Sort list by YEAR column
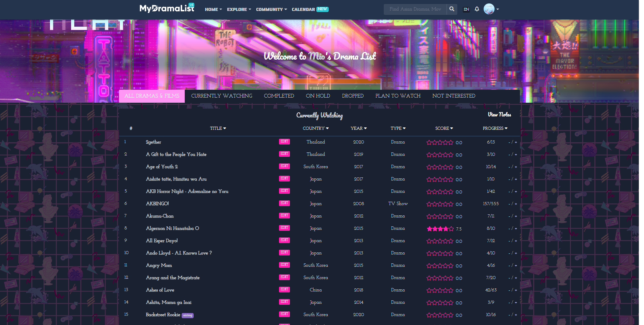This screenshot has height=325, width=644. [x=359, y=128]
